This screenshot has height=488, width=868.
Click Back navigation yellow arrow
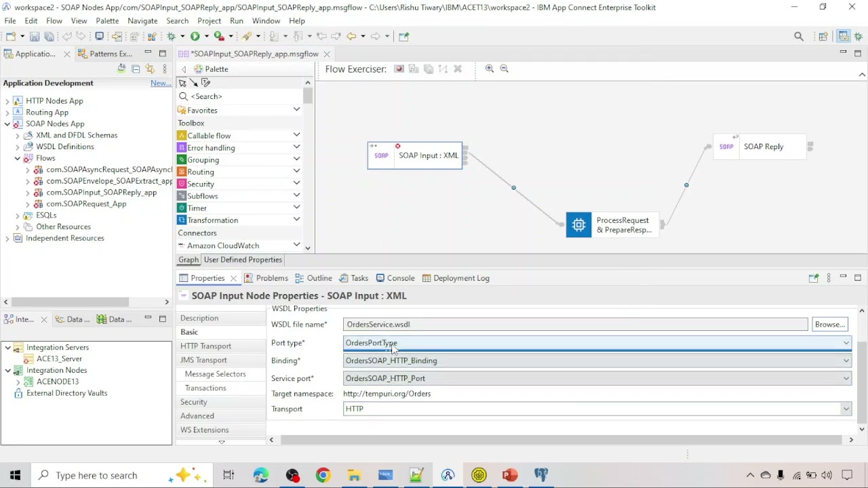[351, 37]
